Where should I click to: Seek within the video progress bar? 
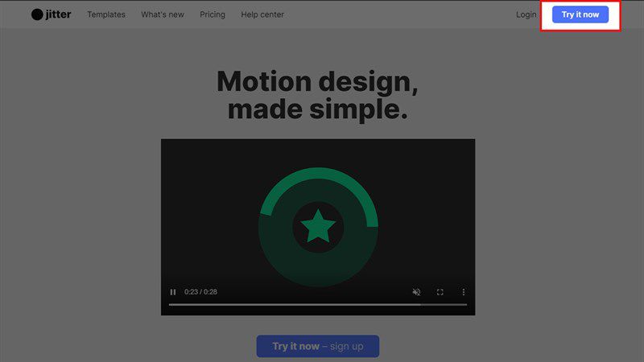(x=317, y=305)
